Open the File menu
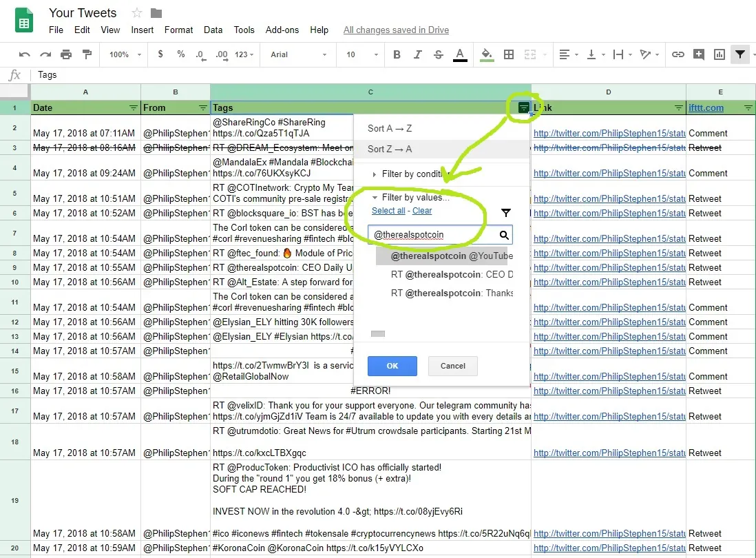This screenshot has height=558, width=756. tap(56, 30)
